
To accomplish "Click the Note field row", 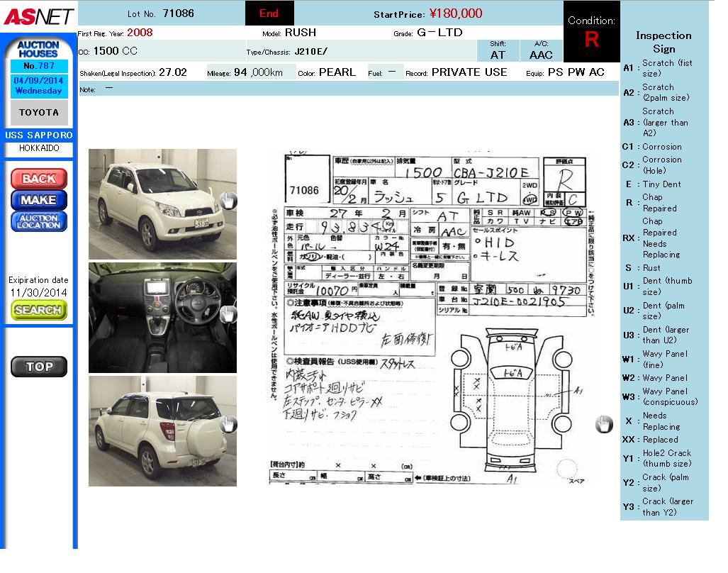I will 348,89.
